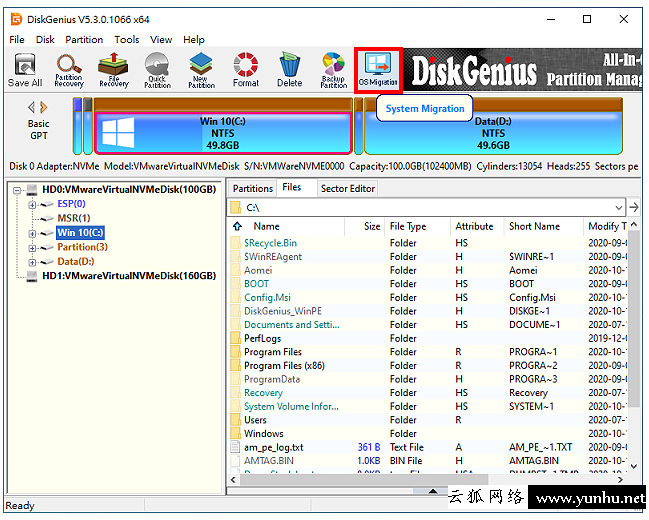This screenshot has width=649, height=520.
Task: Select the BOOT folder
Action: pos(256,284)
